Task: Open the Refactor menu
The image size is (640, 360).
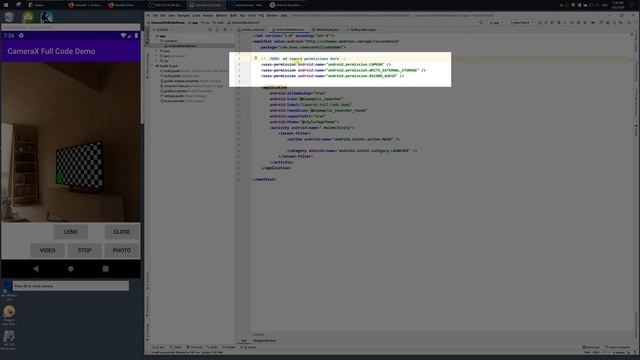Action: click(222, 16)
